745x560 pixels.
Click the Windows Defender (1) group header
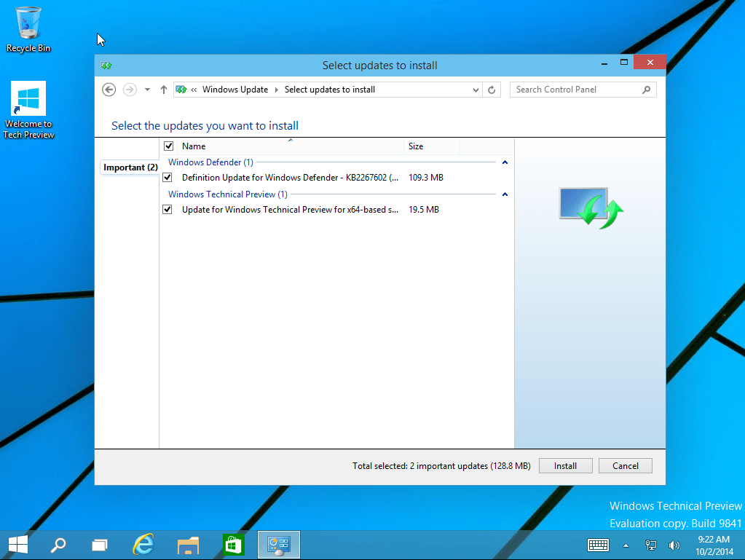pos(210,162)
